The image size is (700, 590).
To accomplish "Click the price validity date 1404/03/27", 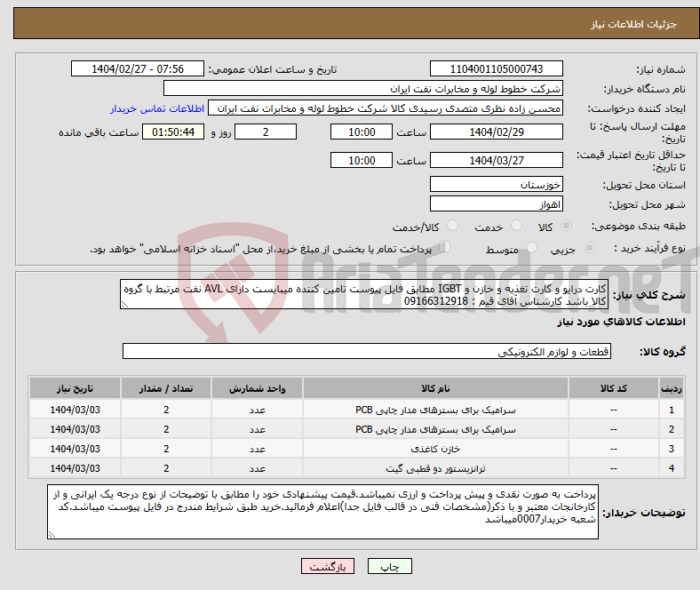I will [496, 160].
